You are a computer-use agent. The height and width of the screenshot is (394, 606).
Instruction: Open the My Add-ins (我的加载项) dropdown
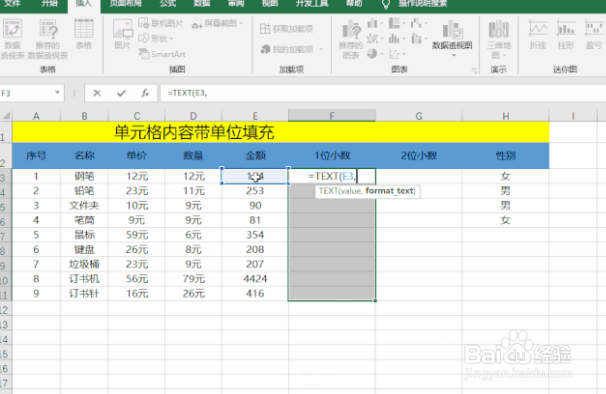click(x=292, y=49)
